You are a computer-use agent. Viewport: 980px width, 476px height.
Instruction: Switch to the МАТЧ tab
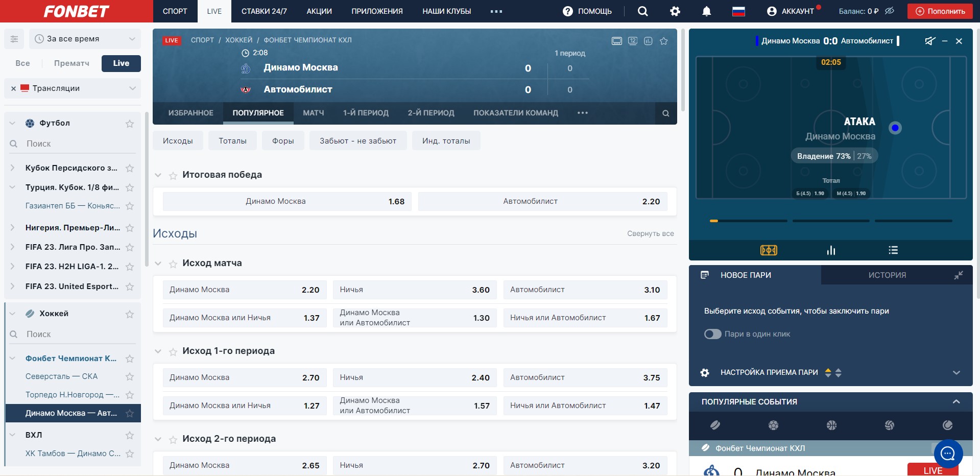pyautogui.click(x=314, y=113)
